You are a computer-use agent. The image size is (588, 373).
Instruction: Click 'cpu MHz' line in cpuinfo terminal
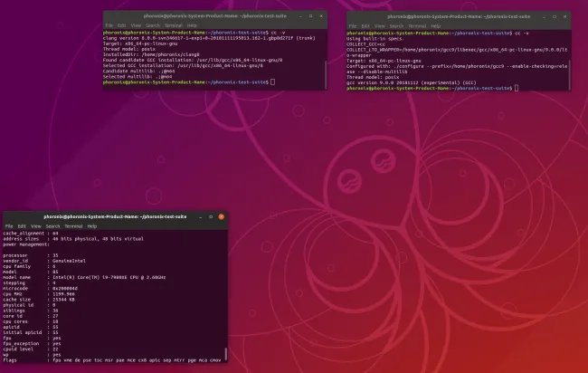click(39, 294)
